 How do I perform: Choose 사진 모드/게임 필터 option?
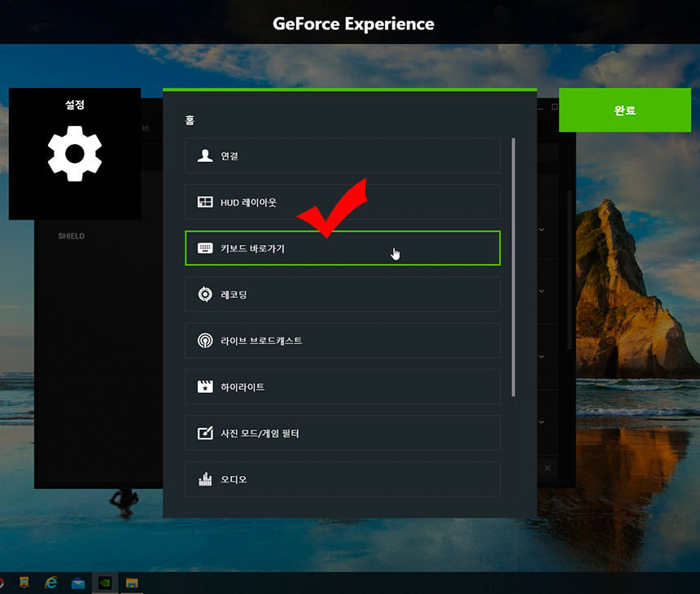pyautogui.click(x=343, y=433)
